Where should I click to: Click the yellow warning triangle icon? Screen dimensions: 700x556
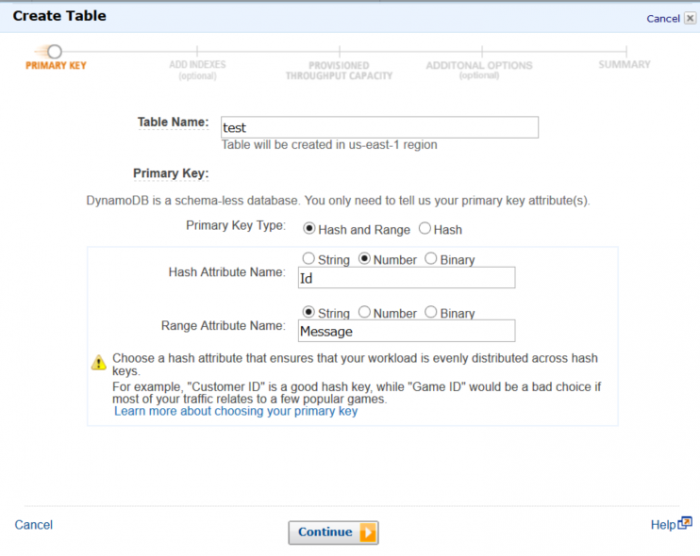(99, 362)
